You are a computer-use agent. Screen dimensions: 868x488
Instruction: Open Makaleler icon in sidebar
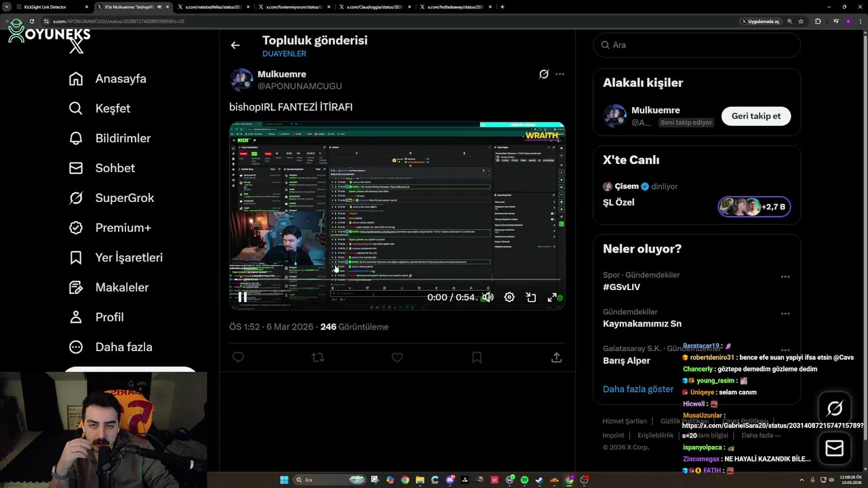pyautogui.click(x=76, y=287)
